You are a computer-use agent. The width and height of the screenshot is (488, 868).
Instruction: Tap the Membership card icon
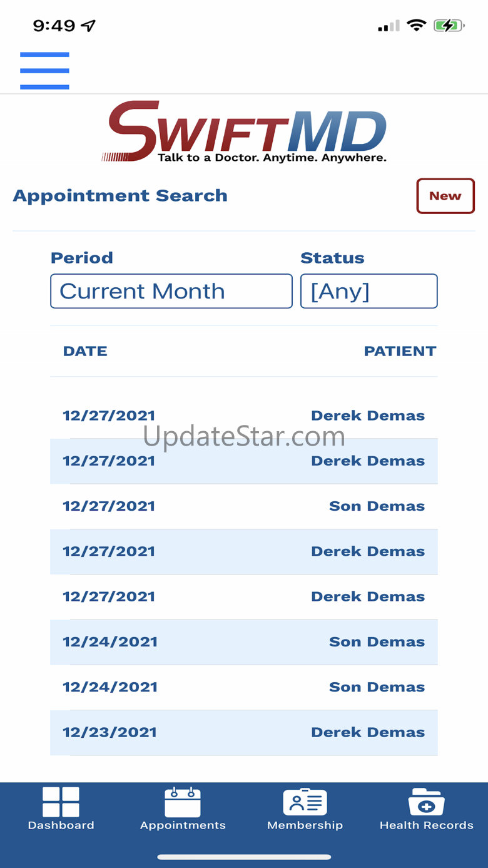coord(305,802)
